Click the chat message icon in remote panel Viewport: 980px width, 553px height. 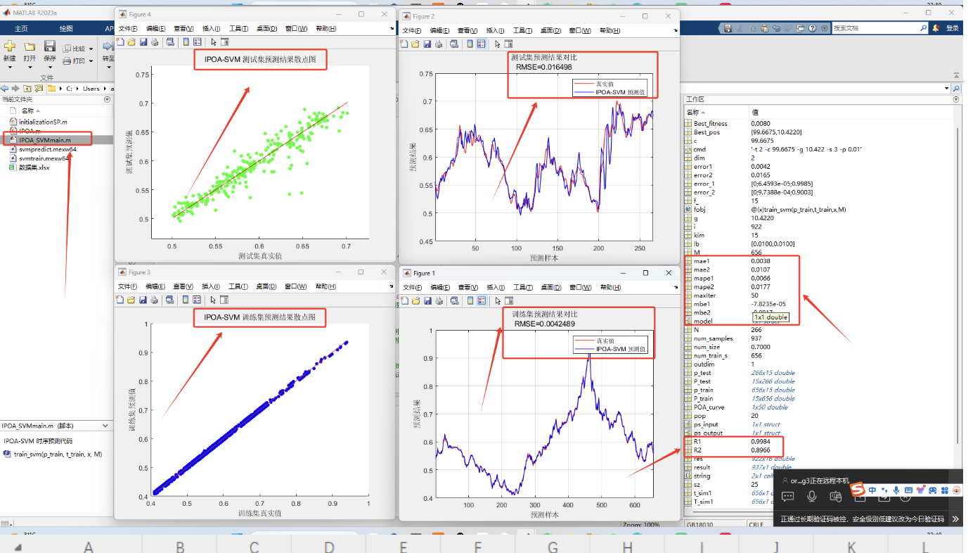tap(788, 497)
